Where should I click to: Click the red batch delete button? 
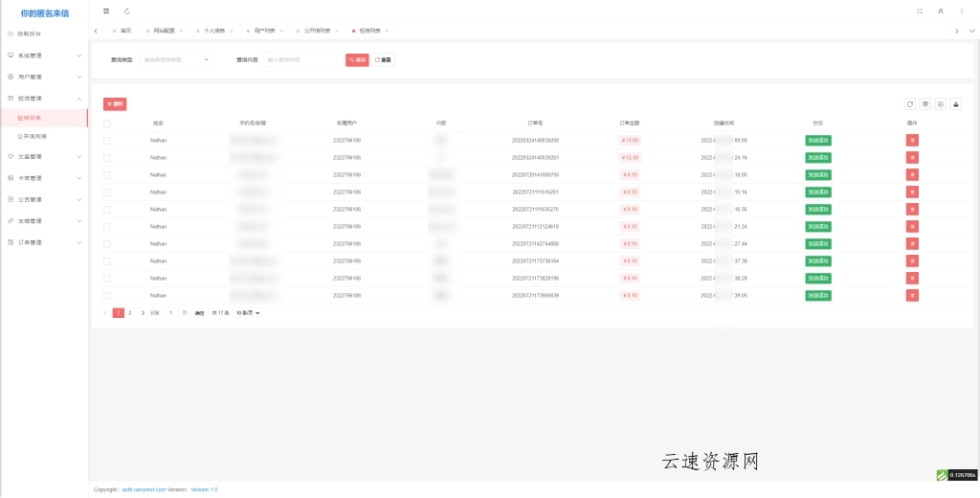(x=115, y=104)
